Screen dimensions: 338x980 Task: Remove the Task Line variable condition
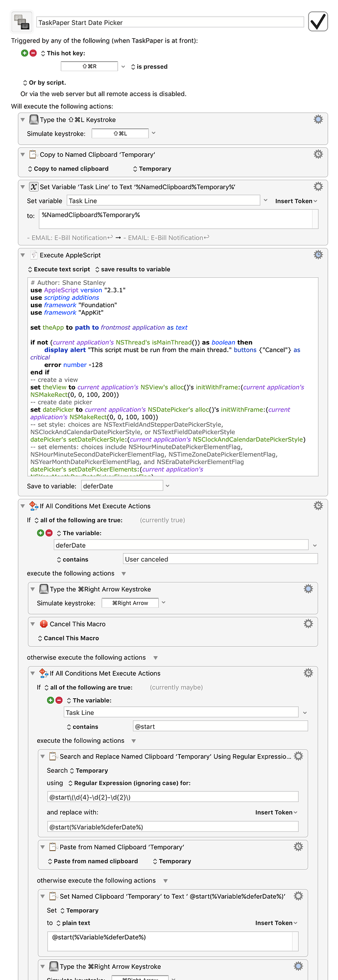(59, 700)
